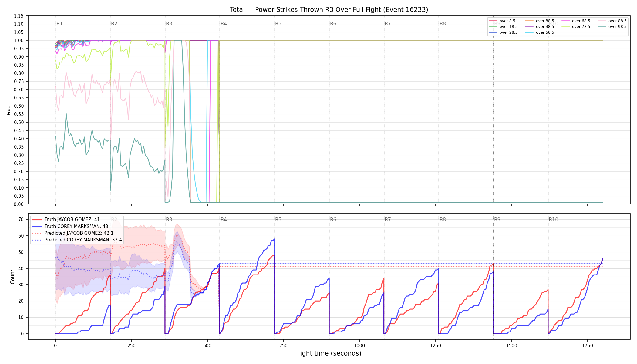Viewport: 637px width, 364px height.
Task: Click the R9 round label in the Count chart
Action: (497, 220)
